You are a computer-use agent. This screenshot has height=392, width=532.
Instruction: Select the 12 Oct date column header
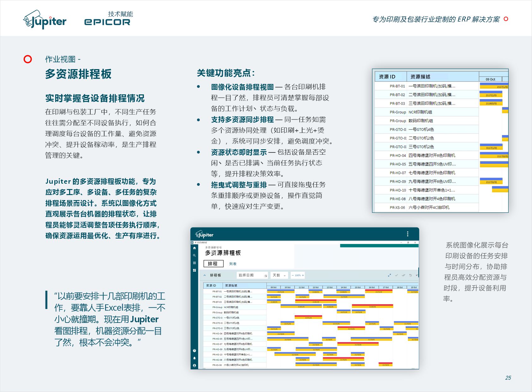click(x=316, y=287)
